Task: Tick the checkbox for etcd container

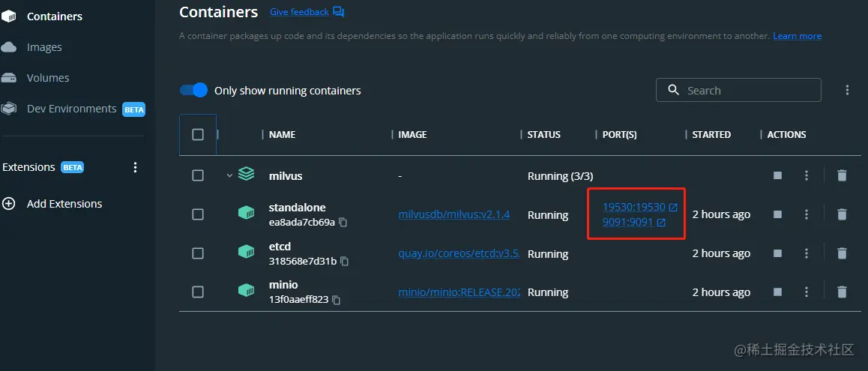Action: (198, 253)
